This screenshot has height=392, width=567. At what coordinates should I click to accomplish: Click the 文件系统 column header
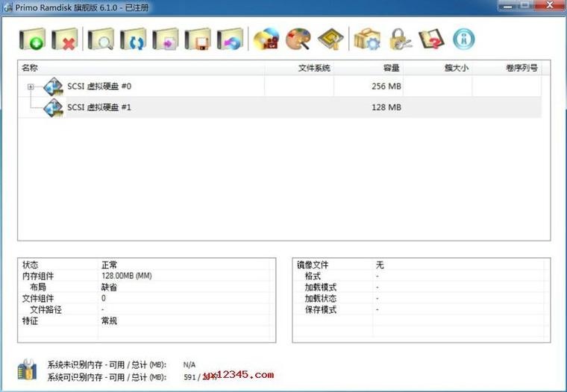(299, 68)
